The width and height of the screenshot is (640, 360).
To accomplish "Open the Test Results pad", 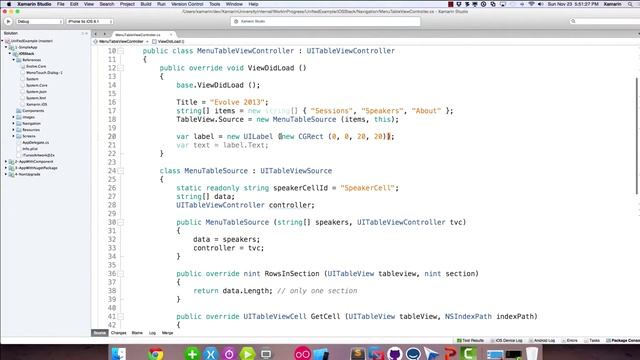I will pos(470,340).
